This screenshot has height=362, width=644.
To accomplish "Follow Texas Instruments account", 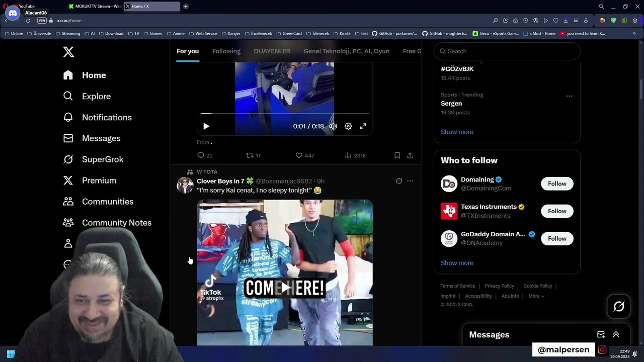I will click(x=557, y=211).
